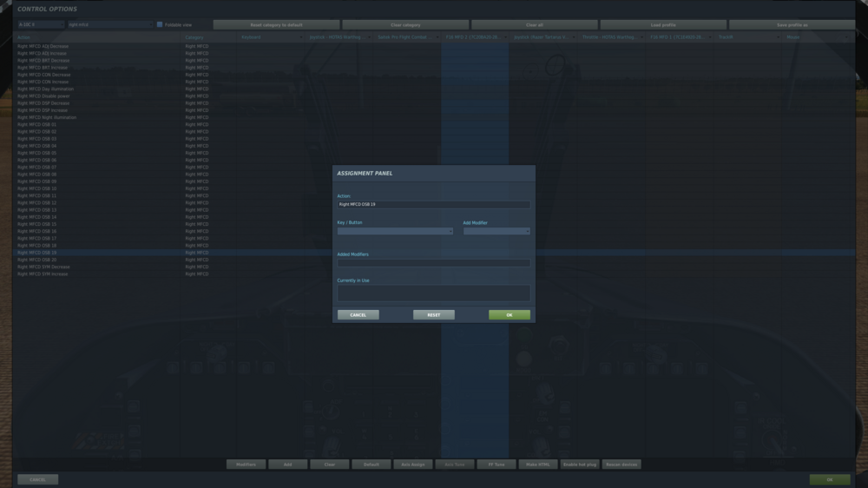Click Reset category to default button
This screenshot has height=488, width=868.
coord(276,25)
